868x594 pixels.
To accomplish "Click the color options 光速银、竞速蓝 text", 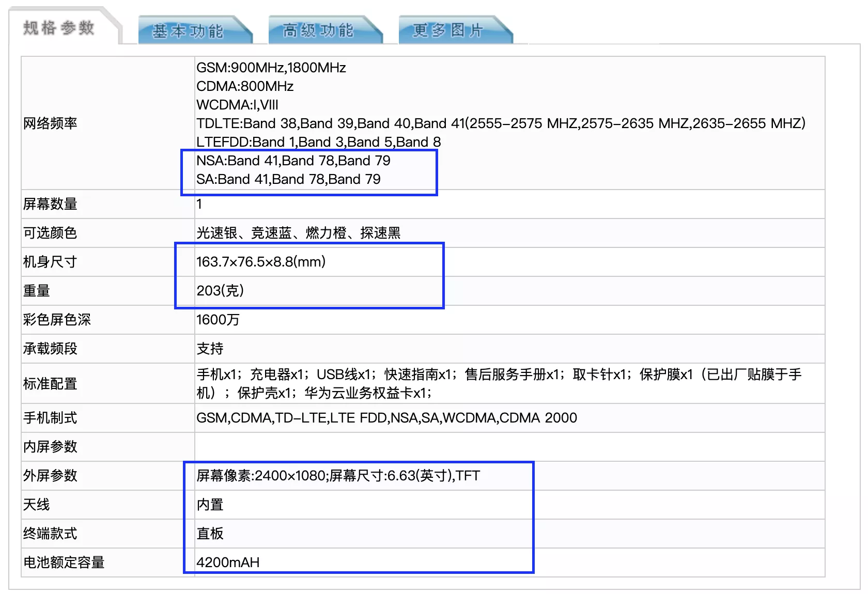I will point(298,233).
